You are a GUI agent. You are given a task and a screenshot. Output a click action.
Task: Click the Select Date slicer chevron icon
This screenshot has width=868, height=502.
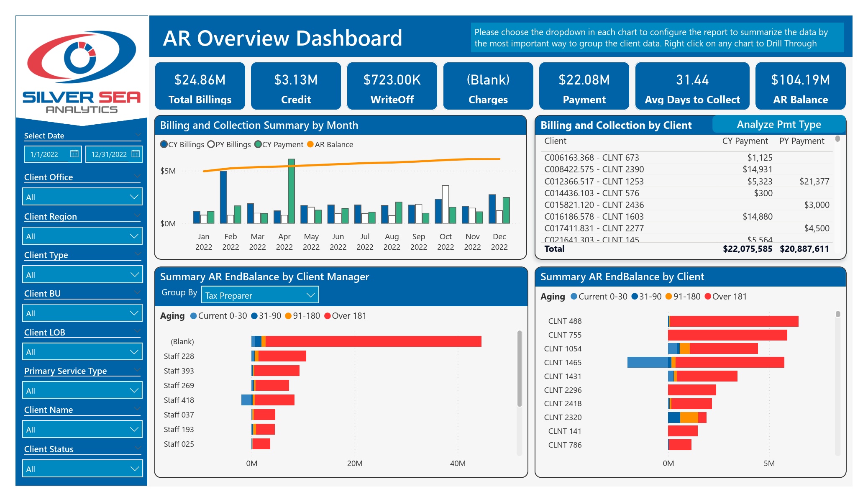138,134
